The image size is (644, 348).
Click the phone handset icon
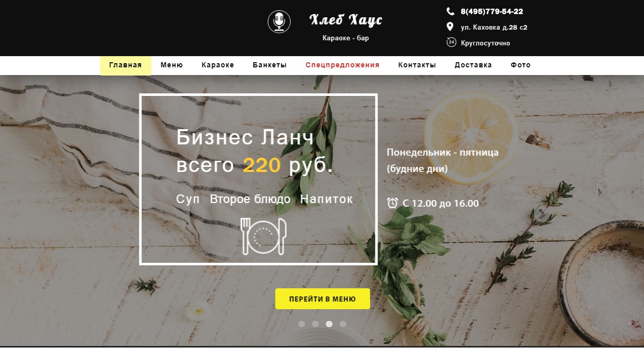[450, 11]
